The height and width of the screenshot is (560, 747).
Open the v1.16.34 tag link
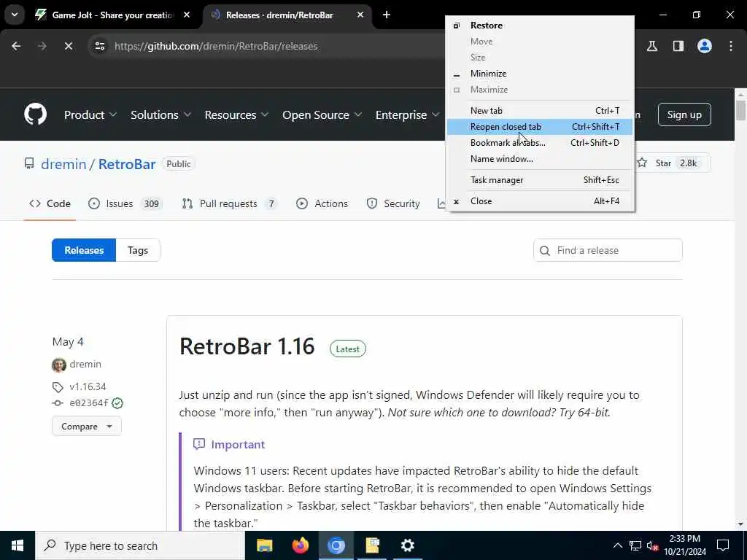88,386
